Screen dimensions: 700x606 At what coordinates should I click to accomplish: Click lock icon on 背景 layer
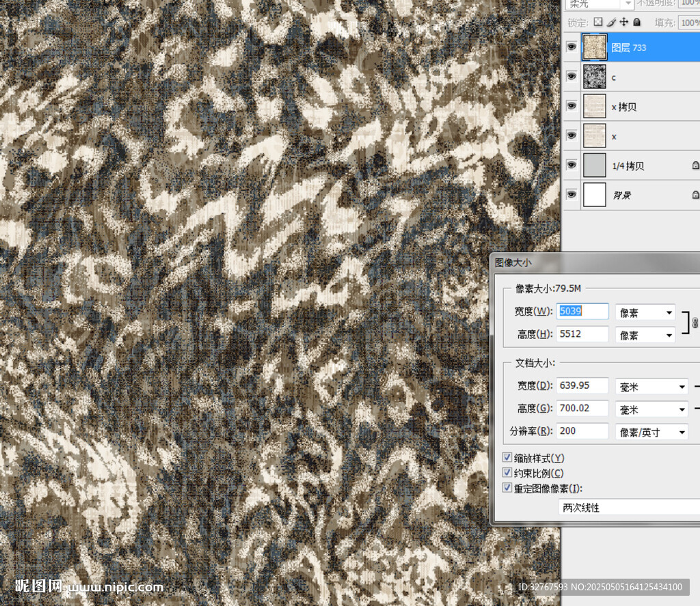coord(695,195)
